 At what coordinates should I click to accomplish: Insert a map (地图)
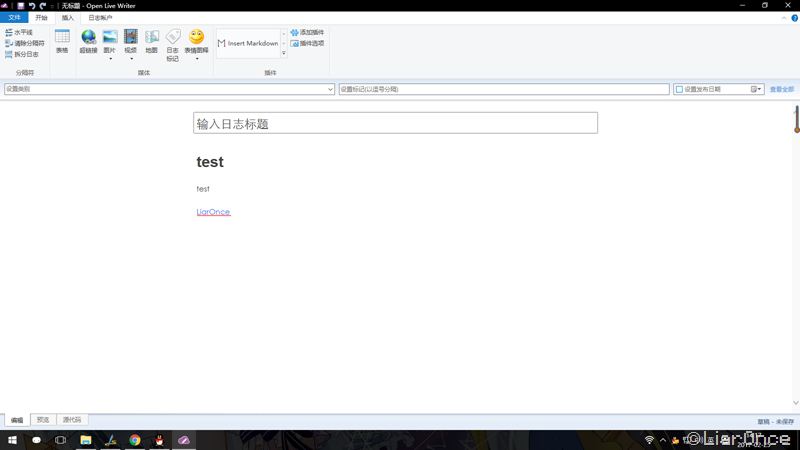[x=152, y=41]
